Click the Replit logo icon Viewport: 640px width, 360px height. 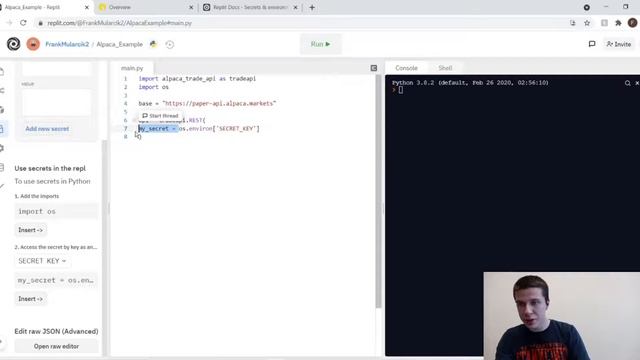tap(13, 44)
